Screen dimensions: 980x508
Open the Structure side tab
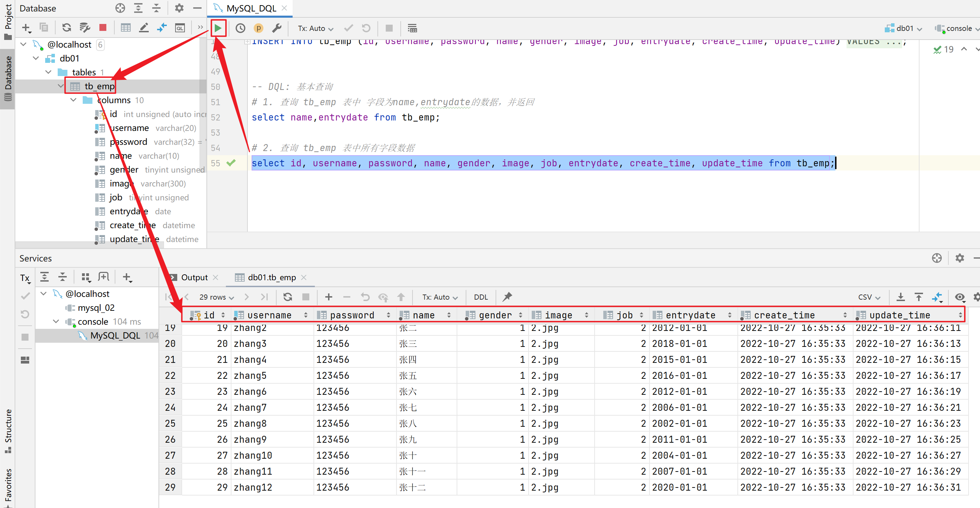8,431
